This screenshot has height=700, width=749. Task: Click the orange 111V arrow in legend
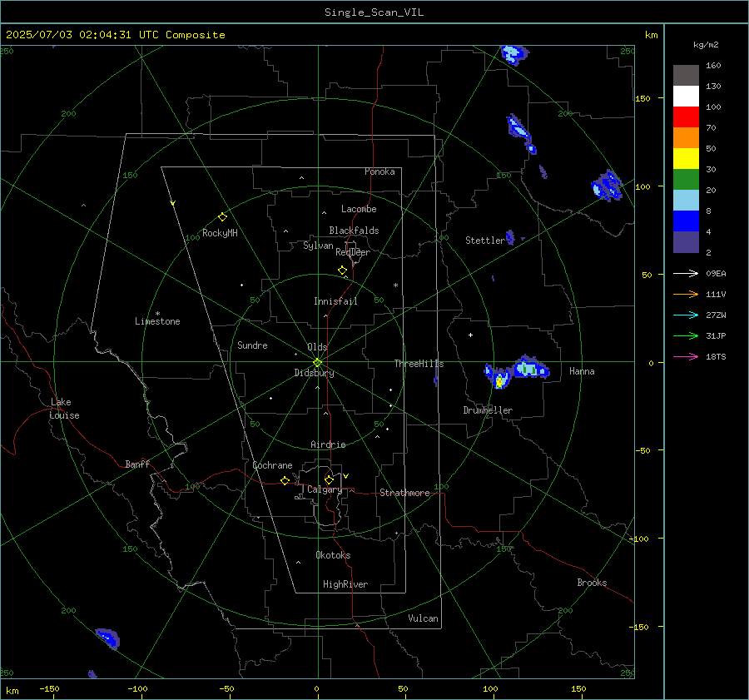686,295
